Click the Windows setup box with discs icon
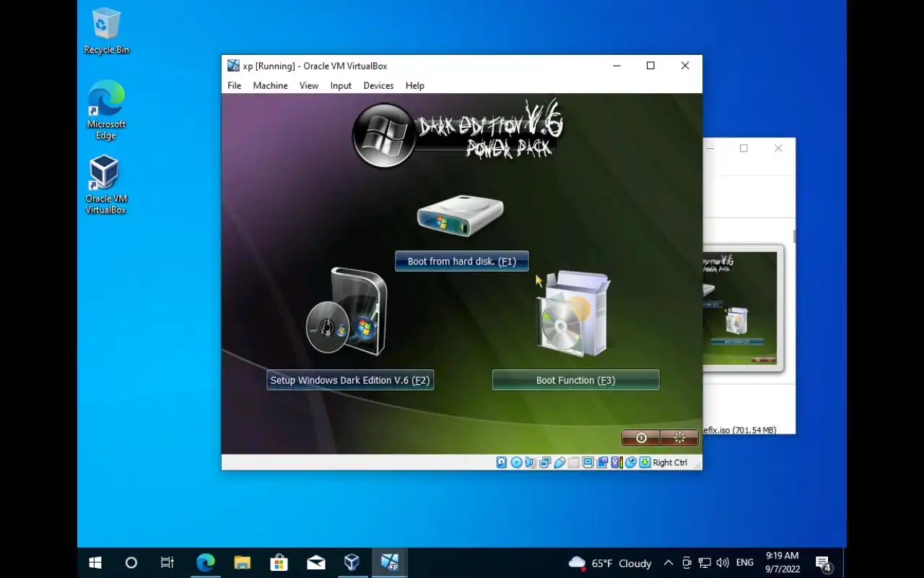This screenshot has width=924, height=578. pos(347,311)
